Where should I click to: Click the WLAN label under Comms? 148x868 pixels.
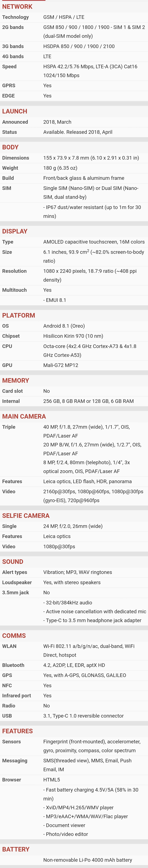(9, 646)
